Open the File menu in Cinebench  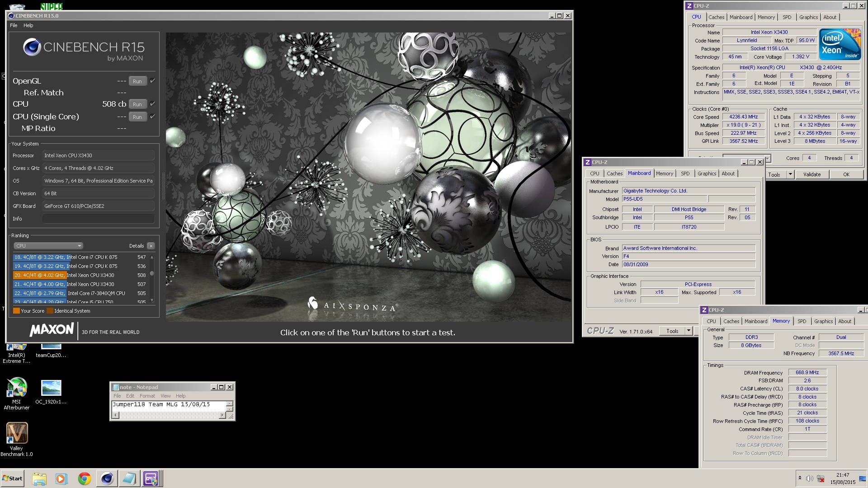[14, 25]
